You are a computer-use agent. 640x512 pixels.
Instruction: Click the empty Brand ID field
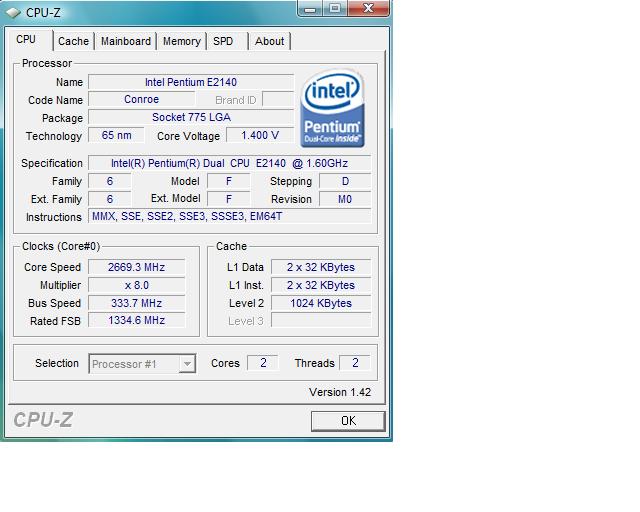(x=278, y=99)
